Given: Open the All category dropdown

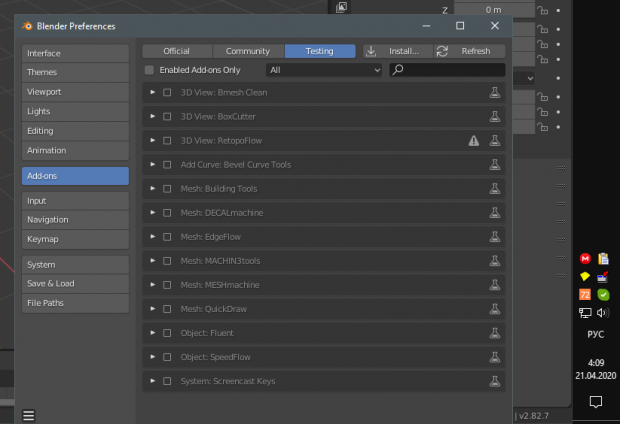Looking at the screenshot, I should pos(324,70).
